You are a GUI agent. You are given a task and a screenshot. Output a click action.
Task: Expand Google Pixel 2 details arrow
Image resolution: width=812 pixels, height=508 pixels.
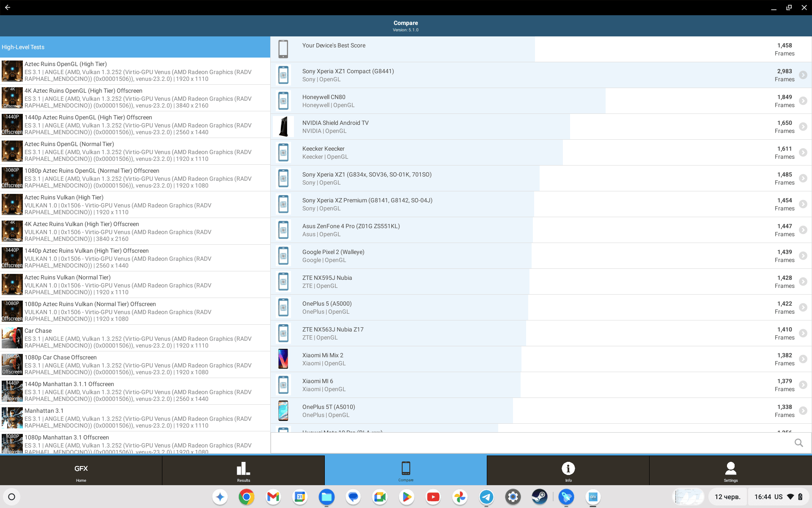803,256
